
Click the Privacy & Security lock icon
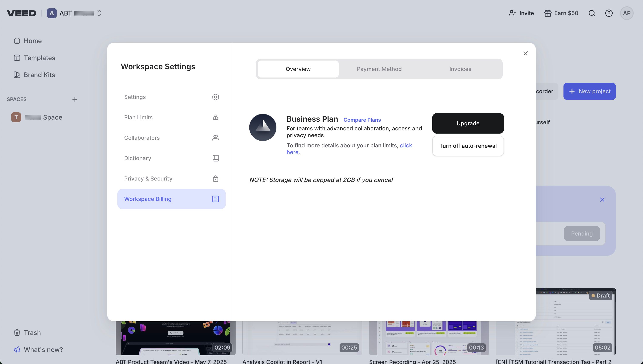215,179
